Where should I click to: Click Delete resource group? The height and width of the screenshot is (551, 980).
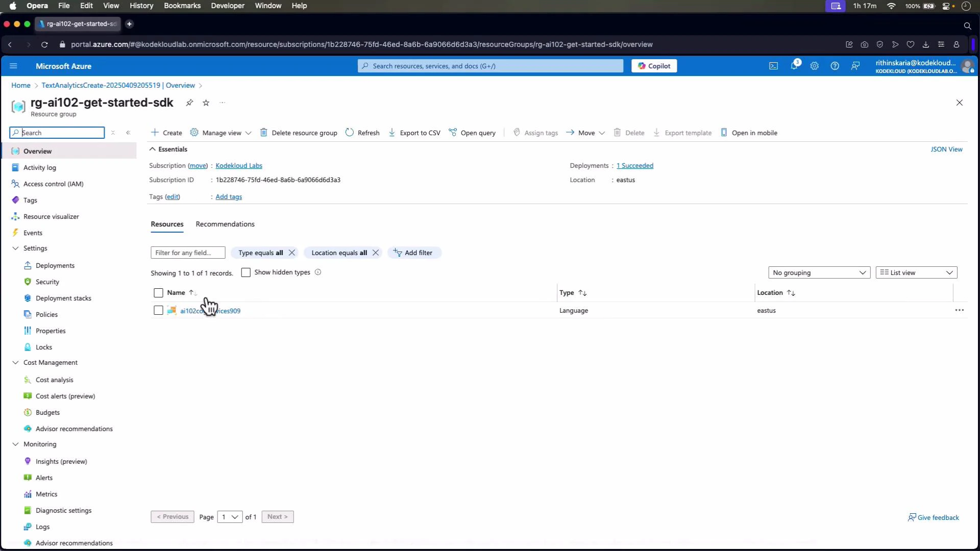[299, 133]
